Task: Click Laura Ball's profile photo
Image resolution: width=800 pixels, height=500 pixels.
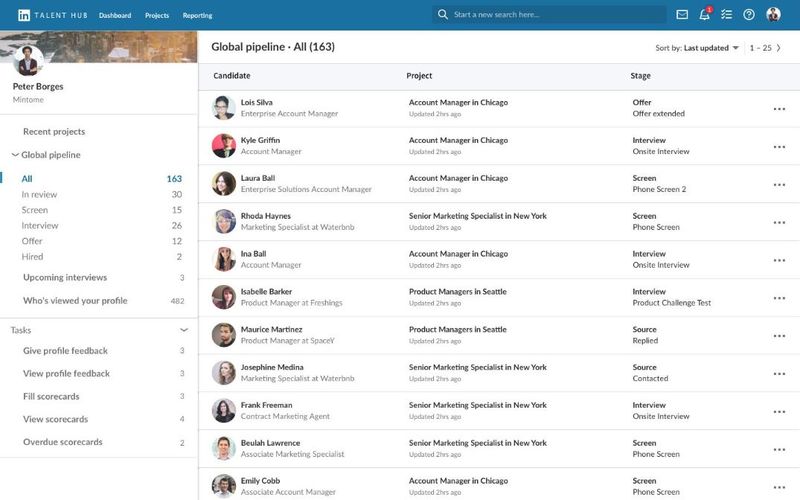Action: click(x=224, y=184)
